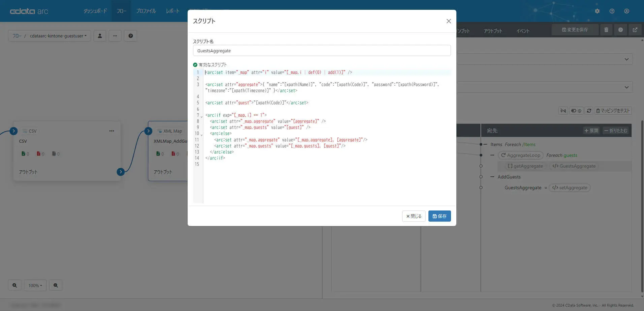Open the プロファイル tab

(146, 11)
